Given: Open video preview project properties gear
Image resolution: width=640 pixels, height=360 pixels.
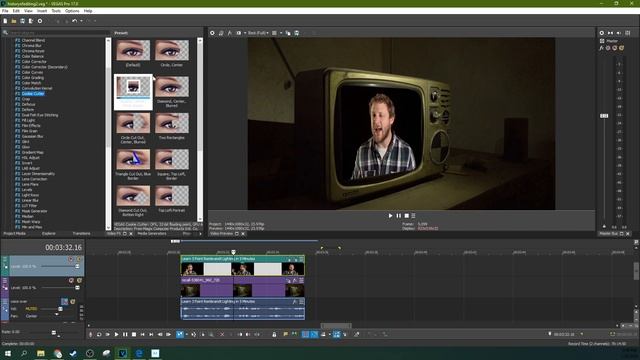Looking at the screenshot, I should pos(212,33).
